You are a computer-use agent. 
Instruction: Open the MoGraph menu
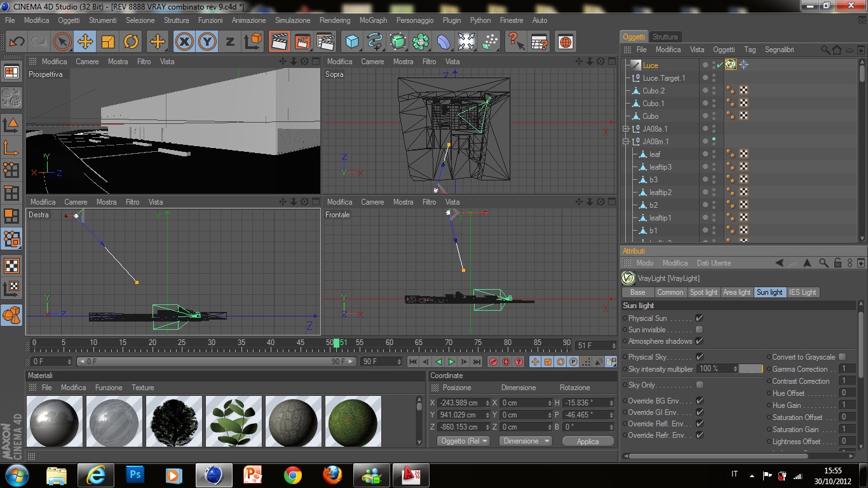coord(373,20)
